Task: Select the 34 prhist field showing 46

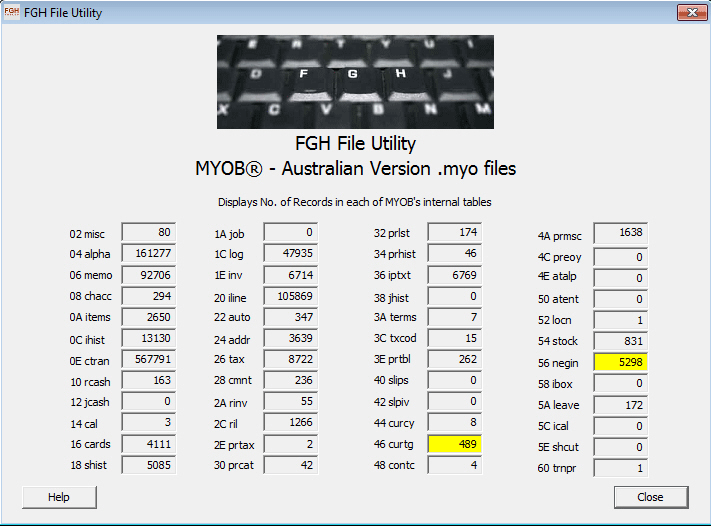Action: [454, 253]
